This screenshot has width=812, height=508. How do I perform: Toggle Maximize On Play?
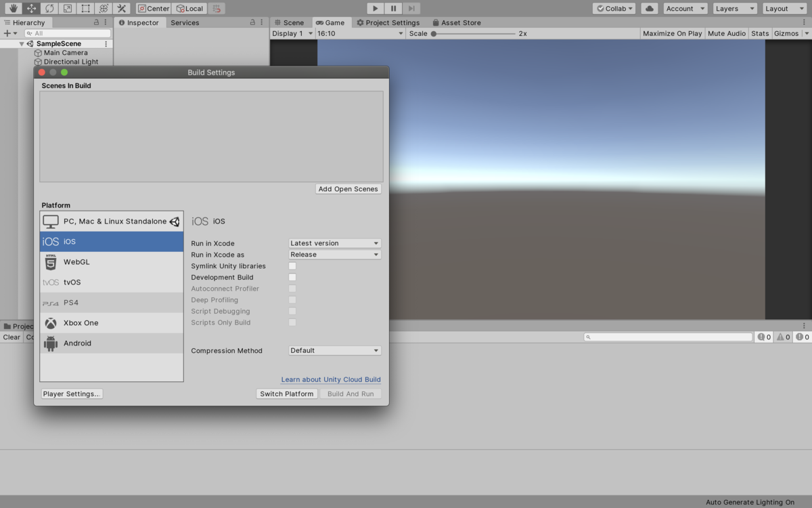(673, 33)
